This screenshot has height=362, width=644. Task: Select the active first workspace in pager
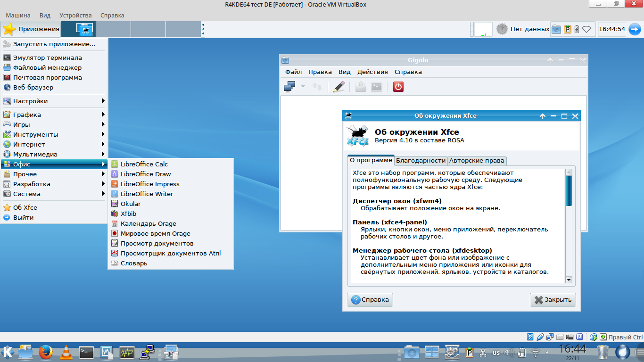79,29
